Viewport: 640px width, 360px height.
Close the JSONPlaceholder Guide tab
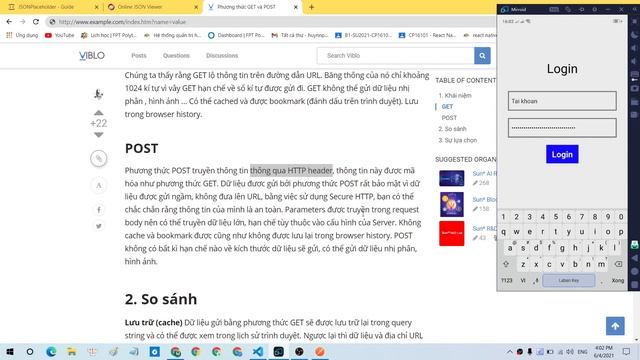tap(96, 7)
